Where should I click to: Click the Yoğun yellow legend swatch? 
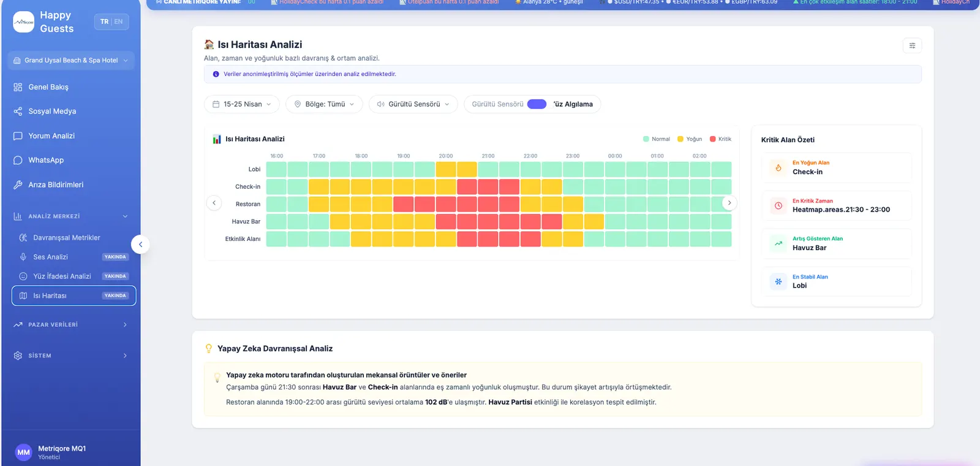click(680, 139)
